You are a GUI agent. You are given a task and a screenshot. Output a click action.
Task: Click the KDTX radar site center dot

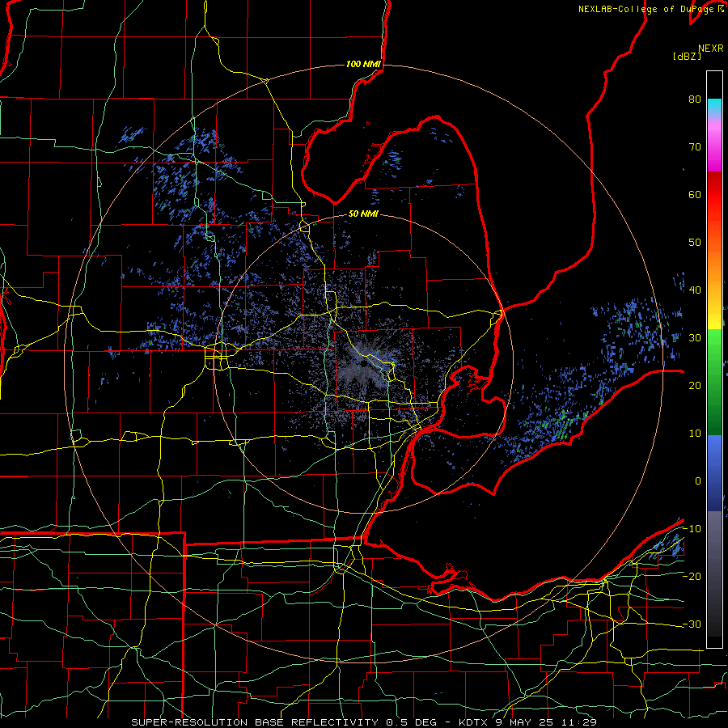[x=363, y=365]
